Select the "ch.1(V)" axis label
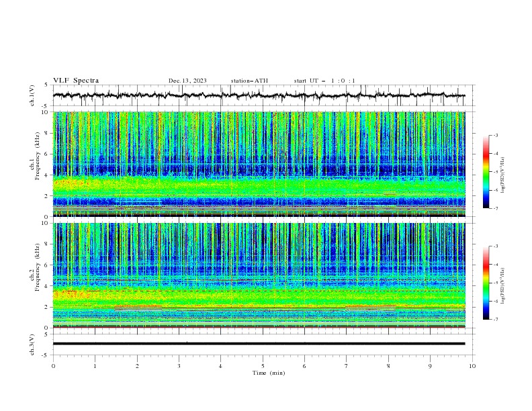 tap(32, 95)
